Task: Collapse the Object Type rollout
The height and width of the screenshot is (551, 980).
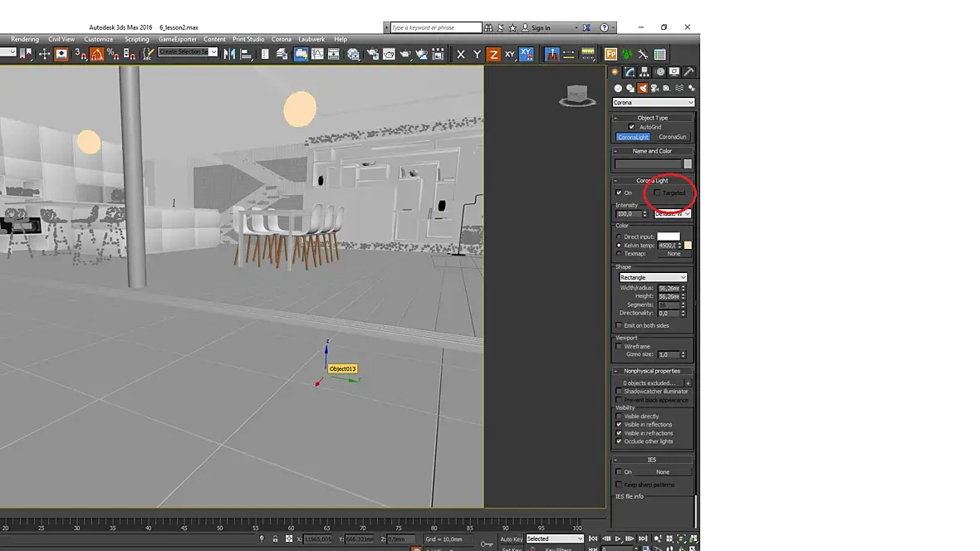Action: pos(653,118)
